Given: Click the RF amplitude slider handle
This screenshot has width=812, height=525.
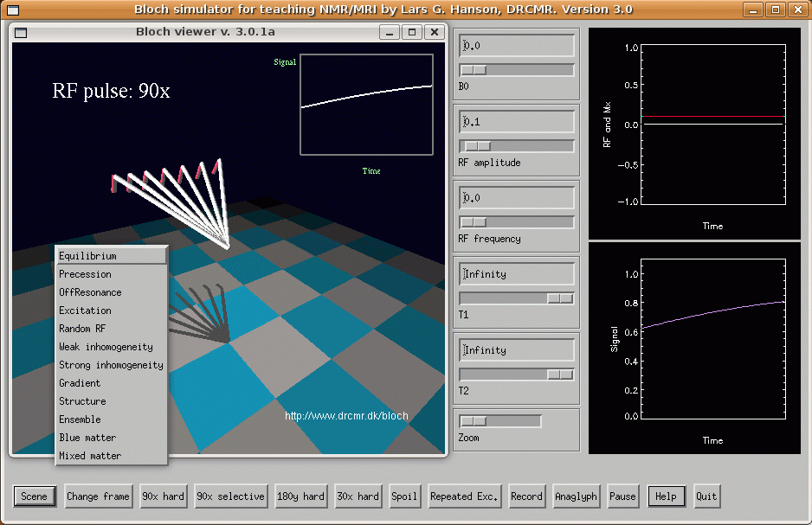Looking at the screenshot, I should (477, 146).
